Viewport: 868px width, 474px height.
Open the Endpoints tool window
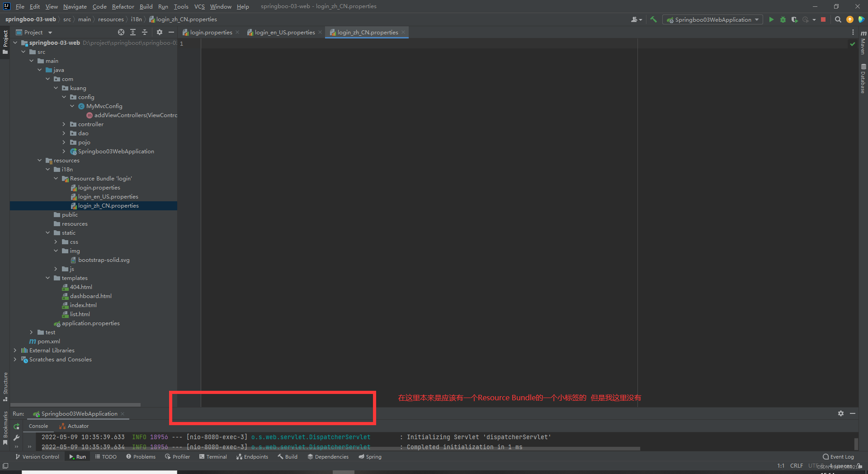tap(252, 457)
